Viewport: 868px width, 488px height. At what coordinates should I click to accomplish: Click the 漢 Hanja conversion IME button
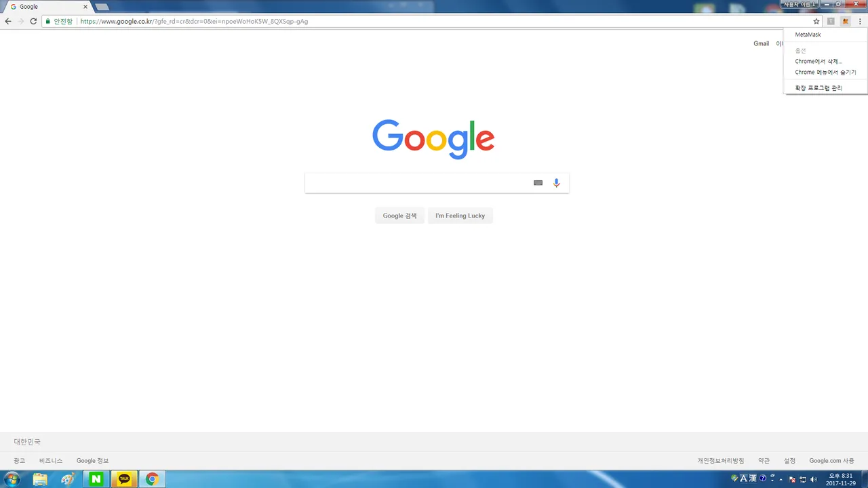[x=753, y=479]
